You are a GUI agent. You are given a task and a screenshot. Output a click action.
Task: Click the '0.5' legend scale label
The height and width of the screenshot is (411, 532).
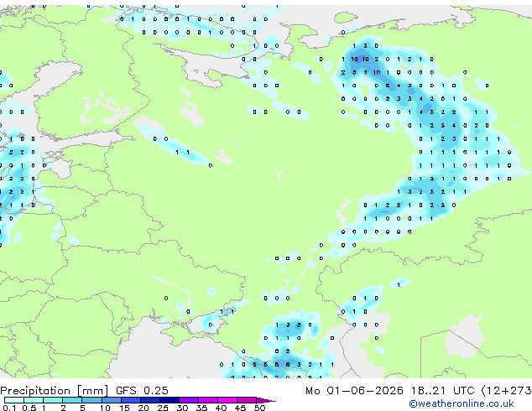click(x=29, y=408)
